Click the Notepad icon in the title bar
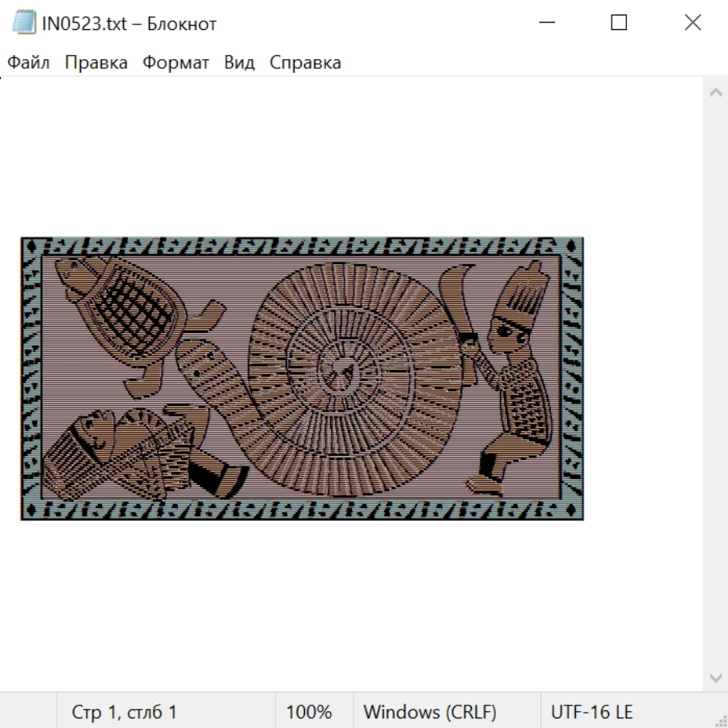The image size is (728, 728). 24,23
